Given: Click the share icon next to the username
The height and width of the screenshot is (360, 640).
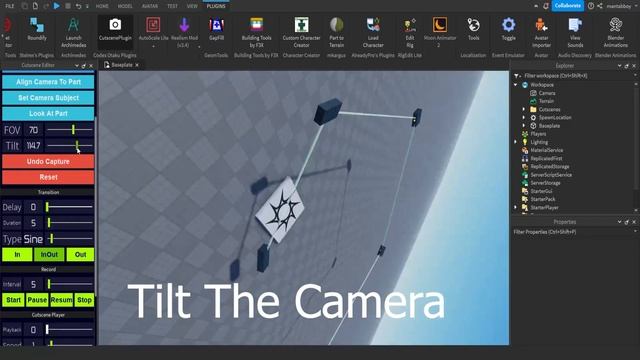Looking at the screenshot, I should click(x=600, y=6).
